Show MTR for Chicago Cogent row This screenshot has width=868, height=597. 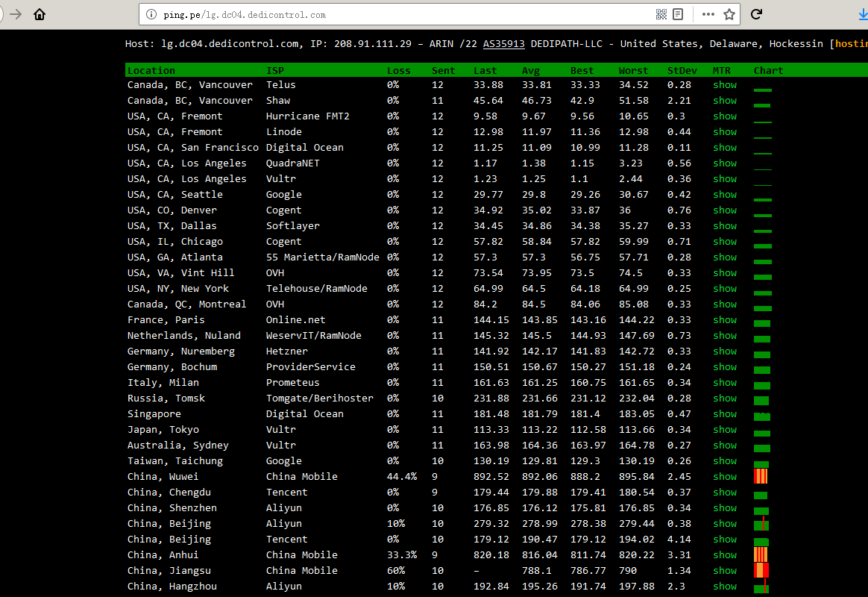point(725,242)
